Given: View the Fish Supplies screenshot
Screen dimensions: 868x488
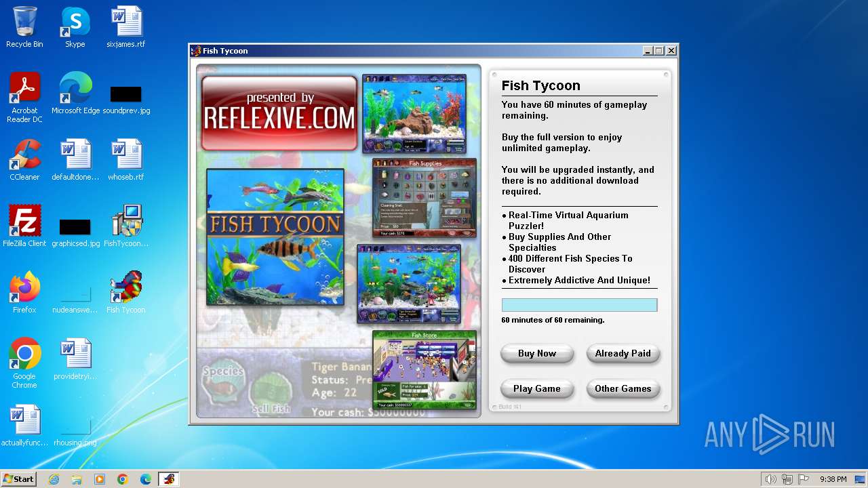Looking at the screenshot, I should click(425, 198).
